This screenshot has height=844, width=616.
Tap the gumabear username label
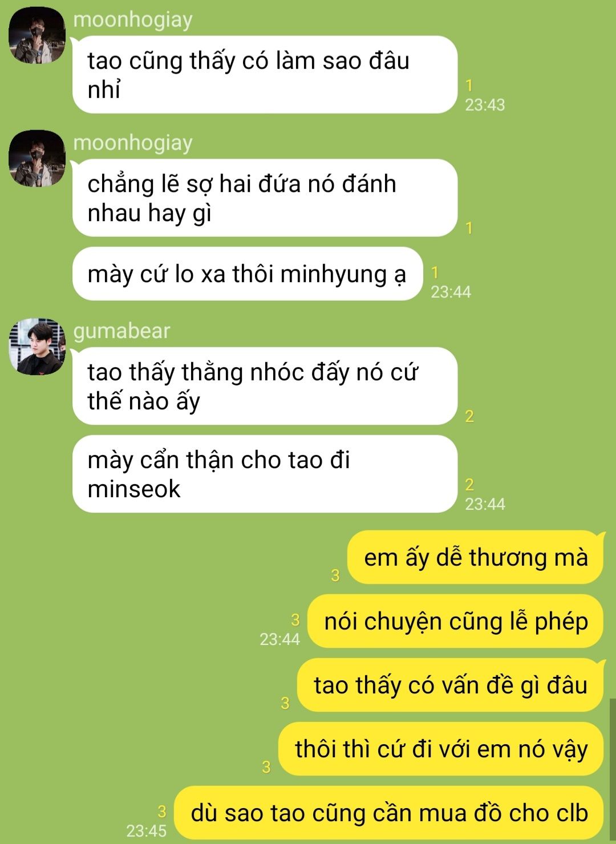point(121,331)
